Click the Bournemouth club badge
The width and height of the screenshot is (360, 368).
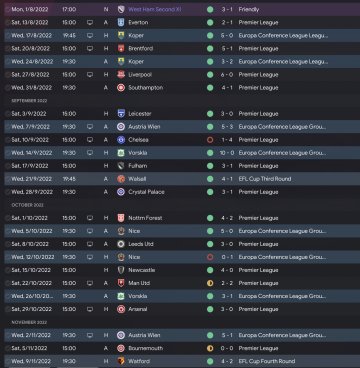[x=121, y=348]
